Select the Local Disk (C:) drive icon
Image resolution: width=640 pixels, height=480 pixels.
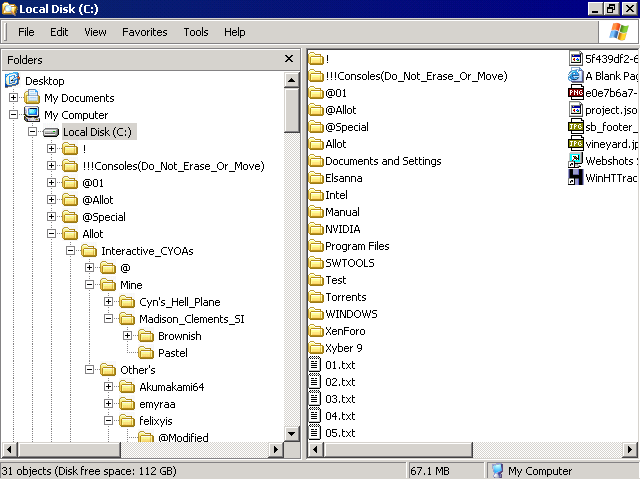tap(51, 132)
